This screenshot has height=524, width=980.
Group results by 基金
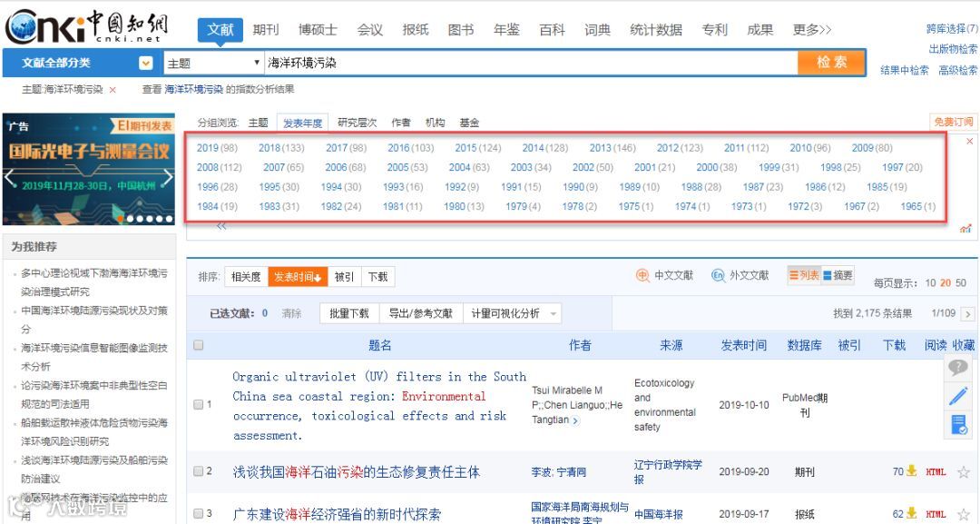pos(469,123)
